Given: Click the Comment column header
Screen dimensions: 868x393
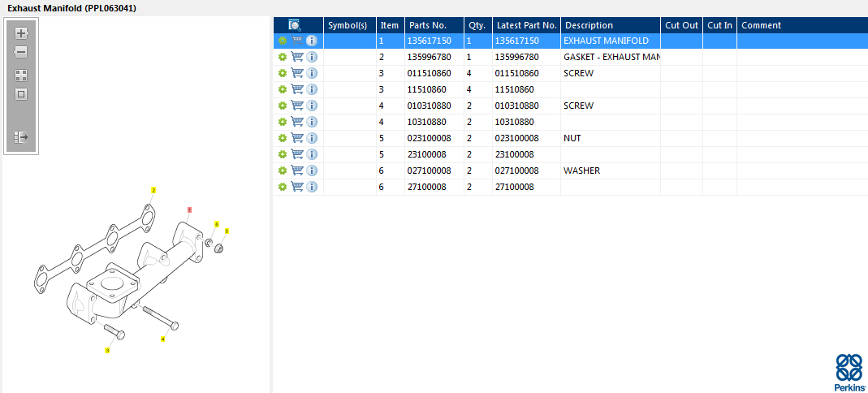Looking at the screenshot, I should click(x=802, y=25).
